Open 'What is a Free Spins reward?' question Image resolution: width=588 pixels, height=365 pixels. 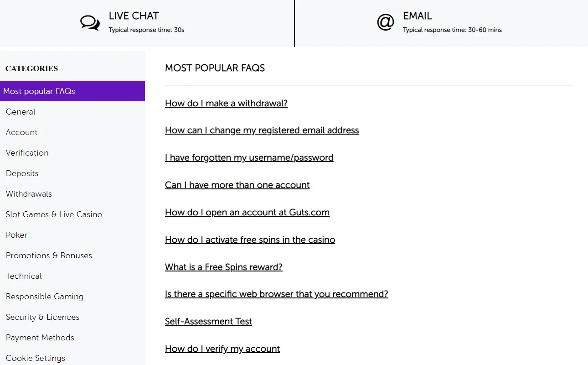tap(223, 267)
